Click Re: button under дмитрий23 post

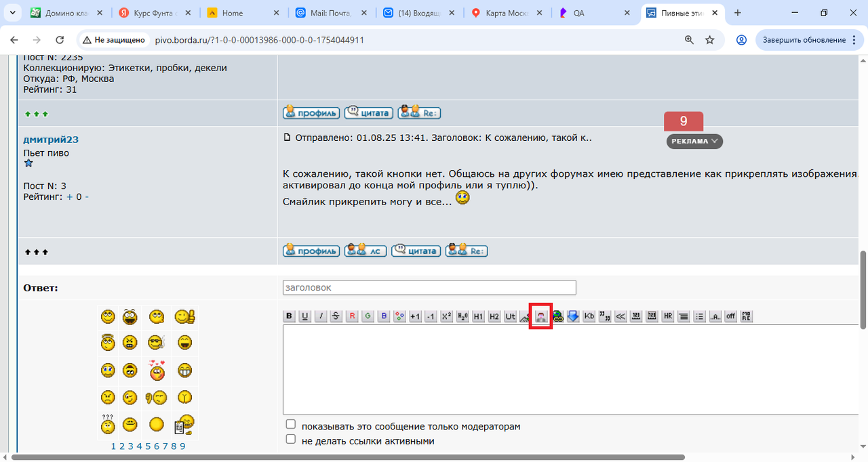pyautogui.click(x=467, y=251)
